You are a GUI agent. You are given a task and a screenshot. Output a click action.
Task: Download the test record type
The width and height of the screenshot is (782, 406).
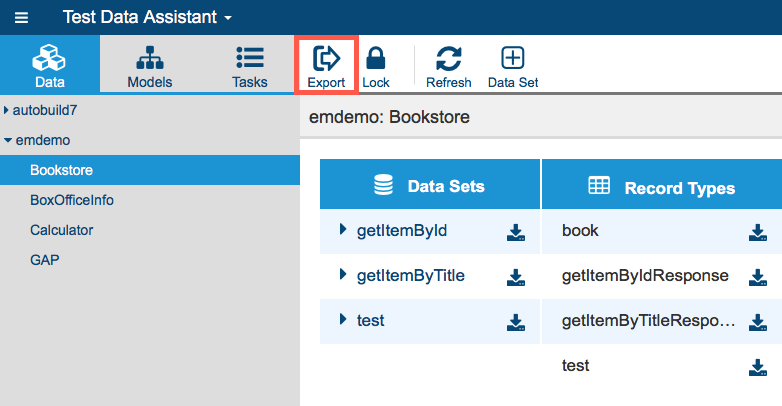tap(758, 367)
